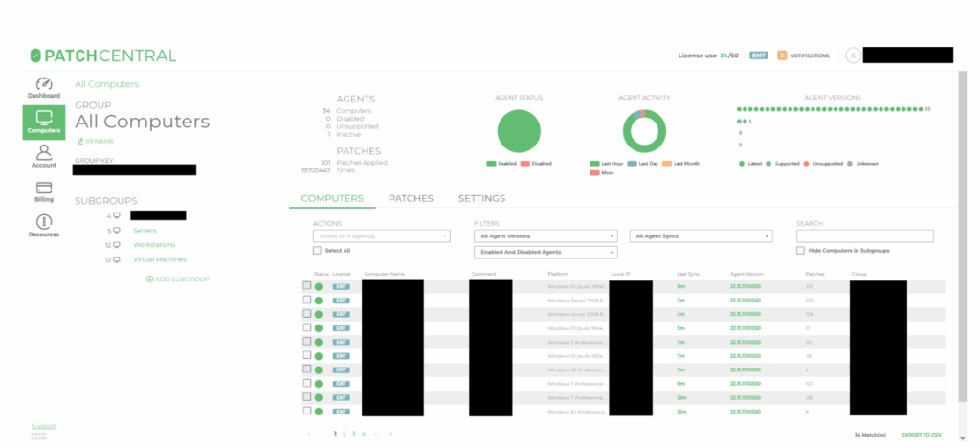Sort by Agent Version column header
Screen dimensions: 980x448
click(x=746, y=275)
